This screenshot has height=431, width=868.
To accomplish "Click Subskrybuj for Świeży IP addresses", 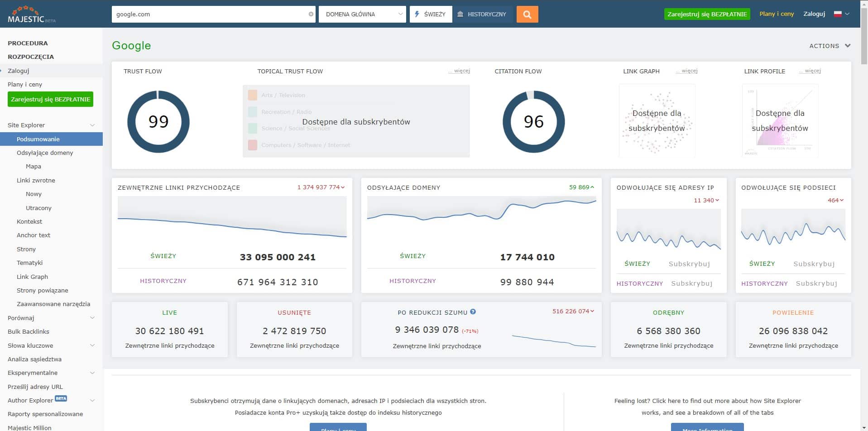I will 689,264.
